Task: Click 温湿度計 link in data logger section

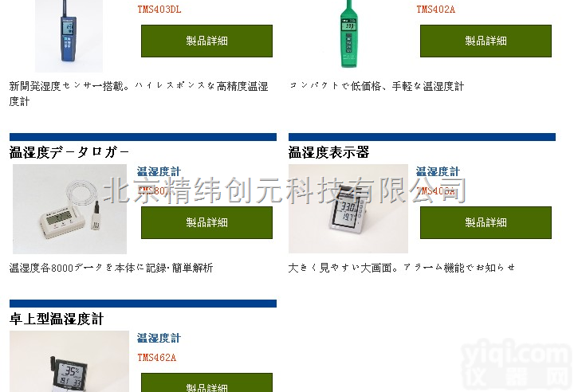Action: point(159,171)
